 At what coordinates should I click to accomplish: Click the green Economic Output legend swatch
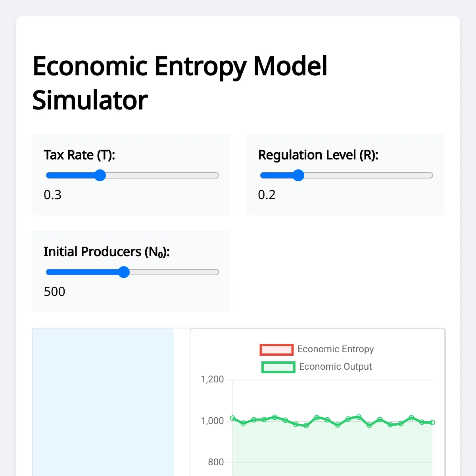tap(278, 367)
